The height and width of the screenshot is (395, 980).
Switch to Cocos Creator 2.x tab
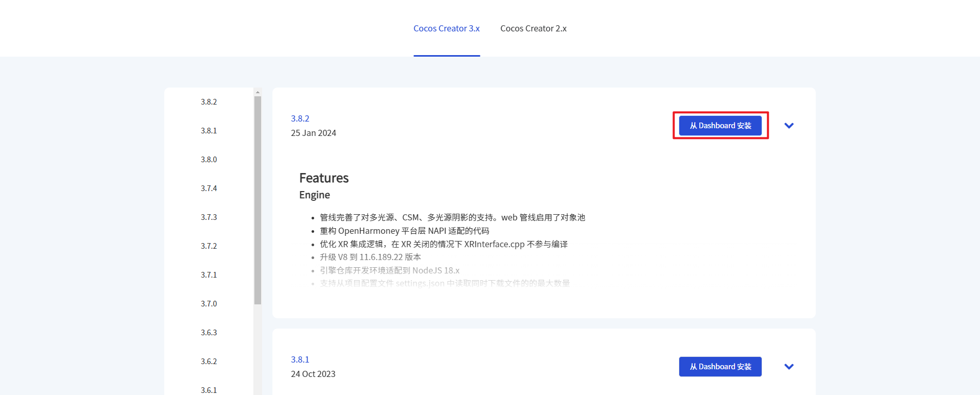click(x=534, y=28)
